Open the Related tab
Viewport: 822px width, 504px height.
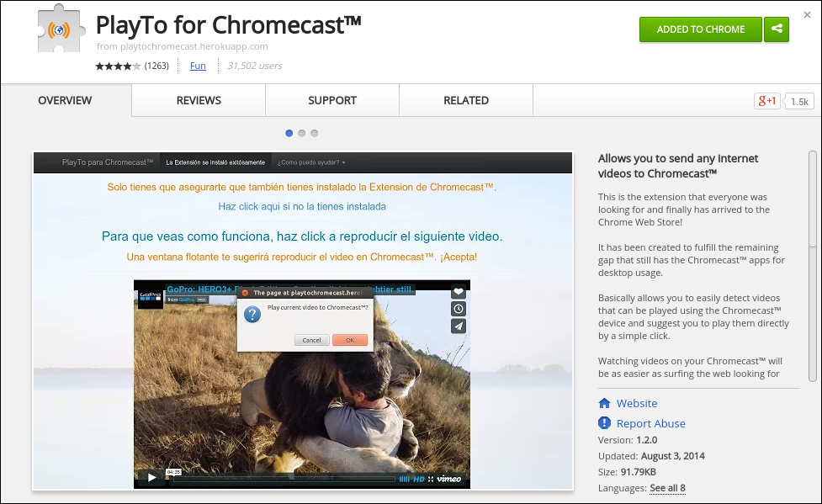pyautogui.click(x=466, y=100)
